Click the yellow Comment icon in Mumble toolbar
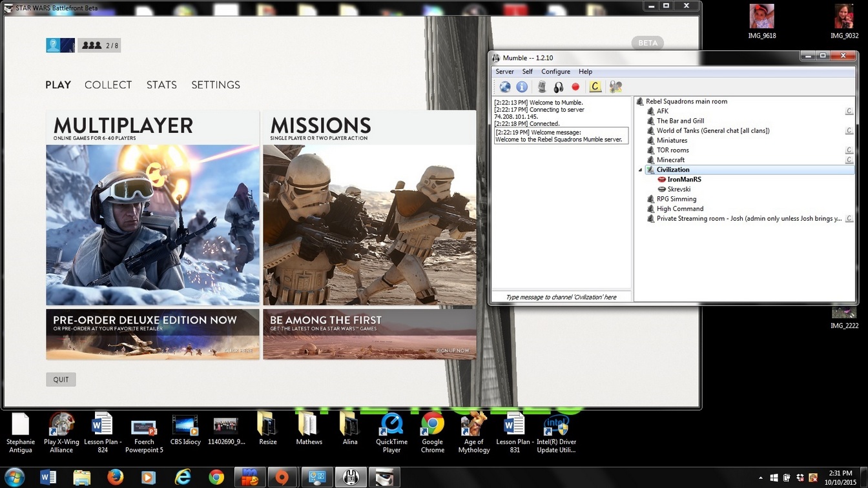Viewport: 868px width, 488px height. pos(595,86)
